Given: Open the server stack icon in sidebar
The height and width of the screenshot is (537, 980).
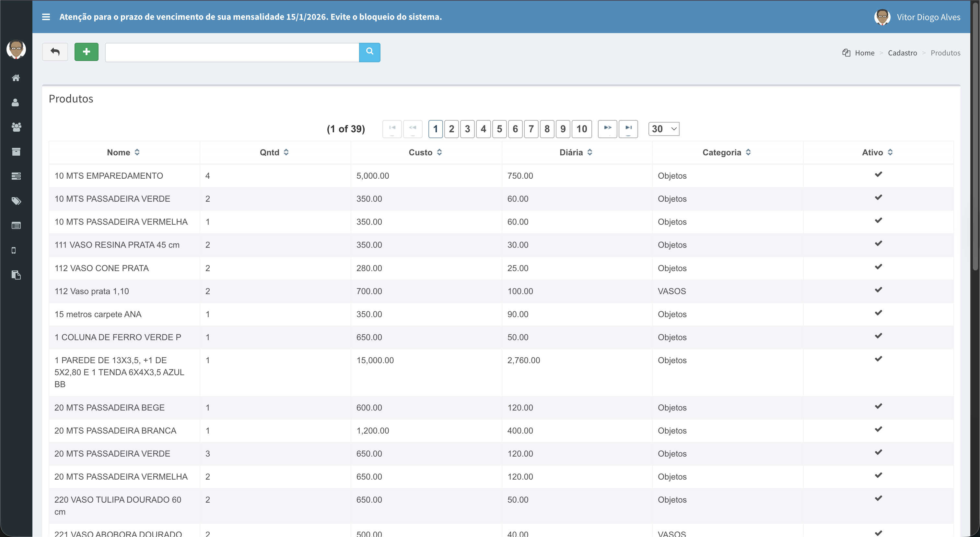Looking at the screenshot, I should (16, 176).
